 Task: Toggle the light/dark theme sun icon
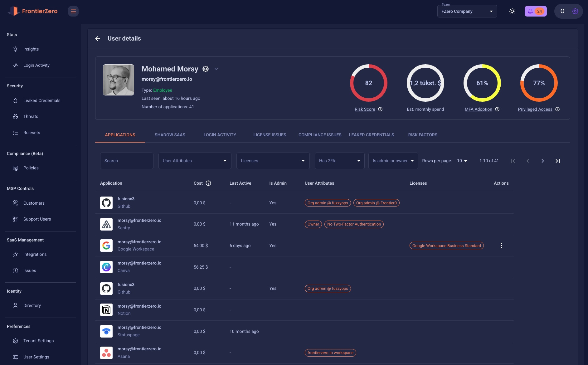[x=512, y=11]
